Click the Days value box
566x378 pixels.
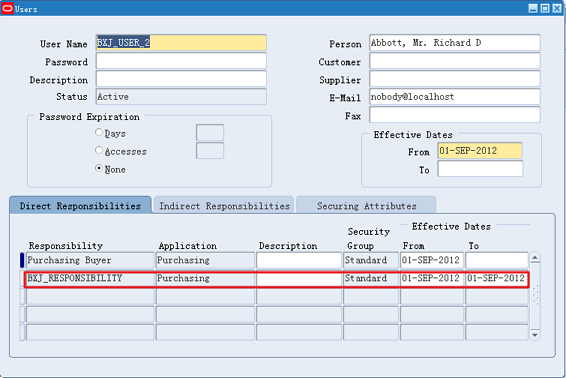click(210, 132)
